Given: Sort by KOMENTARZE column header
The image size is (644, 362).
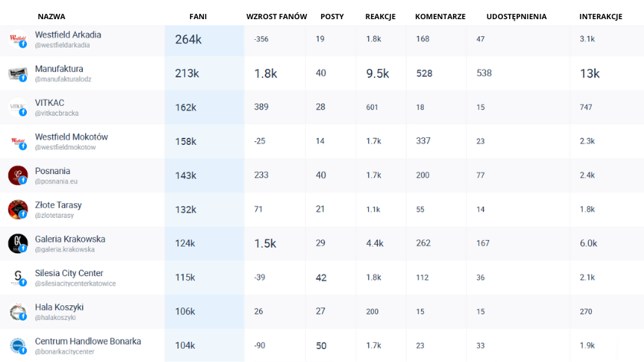Looking at the screenshot, I should [440, 16].
